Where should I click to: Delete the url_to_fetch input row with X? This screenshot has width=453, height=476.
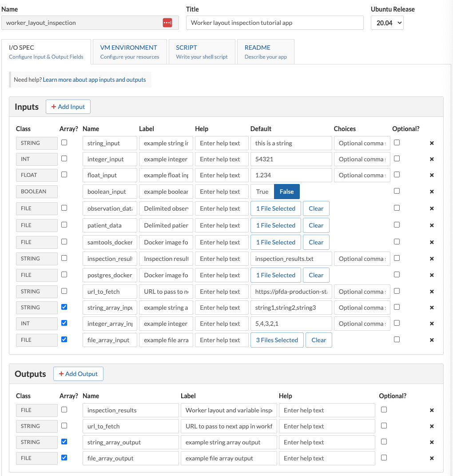(x=432, y=292)
